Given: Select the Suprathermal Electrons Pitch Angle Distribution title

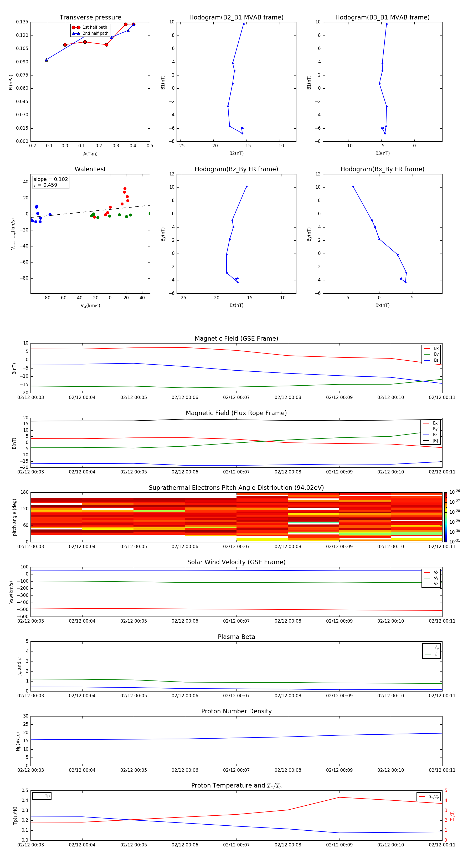Looking at the screenshot, I should (x=236, y=488).
